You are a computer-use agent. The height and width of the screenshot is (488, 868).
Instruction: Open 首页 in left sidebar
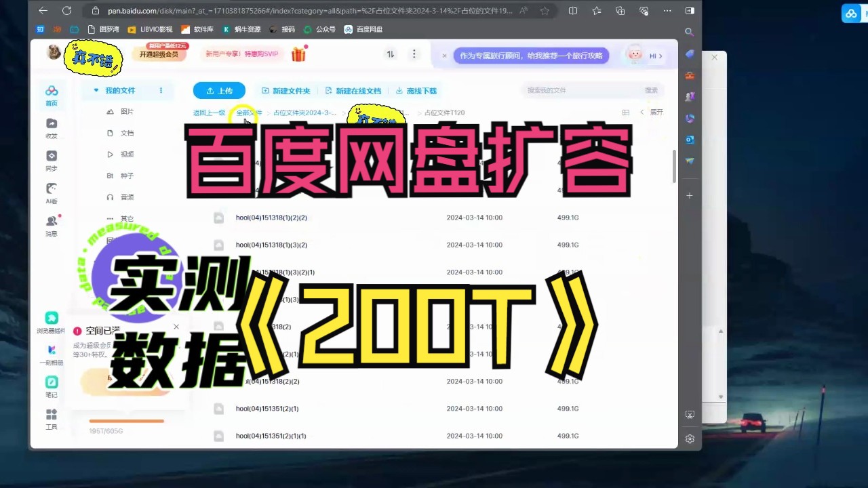tap(52, 96)
